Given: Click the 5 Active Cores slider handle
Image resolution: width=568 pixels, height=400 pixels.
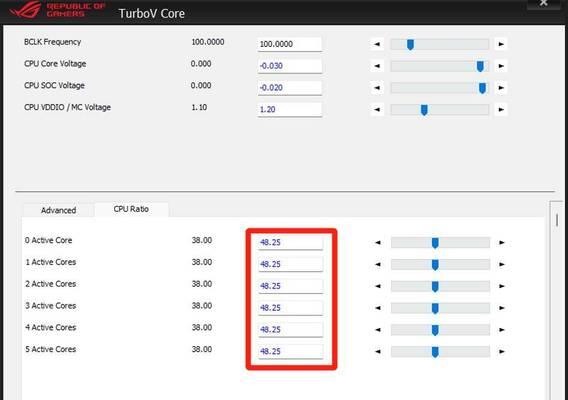Looking at the screenshot, I should coord(435,352).
